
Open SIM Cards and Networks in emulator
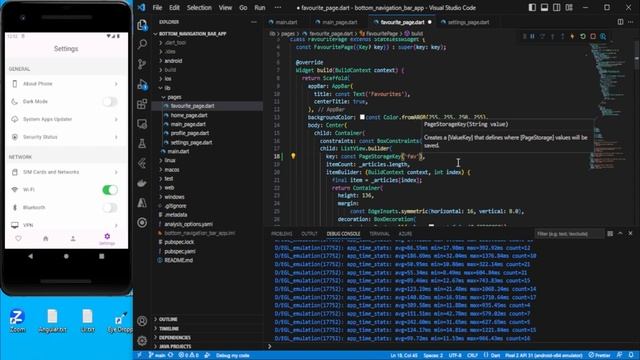click(x=66, y=172)
